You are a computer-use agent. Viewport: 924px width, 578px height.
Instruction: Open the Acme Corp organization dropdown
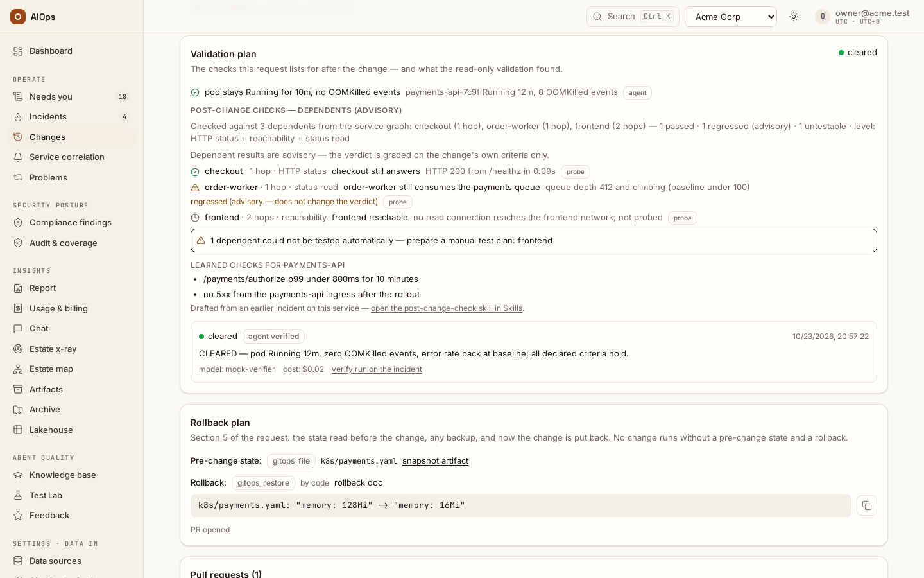[x=731, y=17]
